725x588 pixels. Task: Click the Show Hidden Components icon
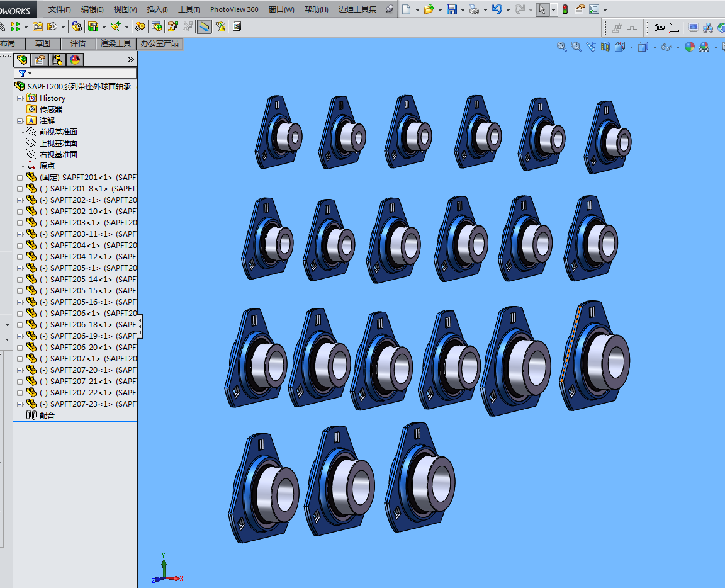click(x=76, y=27)
